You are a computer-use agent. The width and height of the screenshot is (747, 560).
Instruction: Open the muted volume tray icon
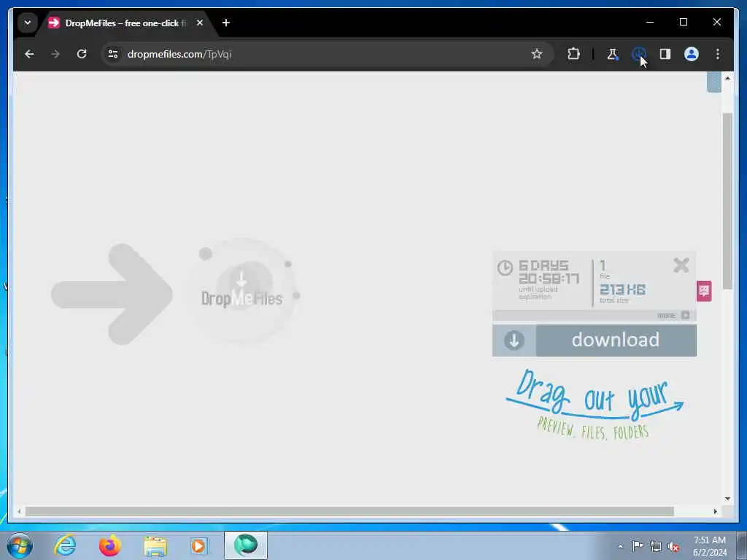coord(673,546)
